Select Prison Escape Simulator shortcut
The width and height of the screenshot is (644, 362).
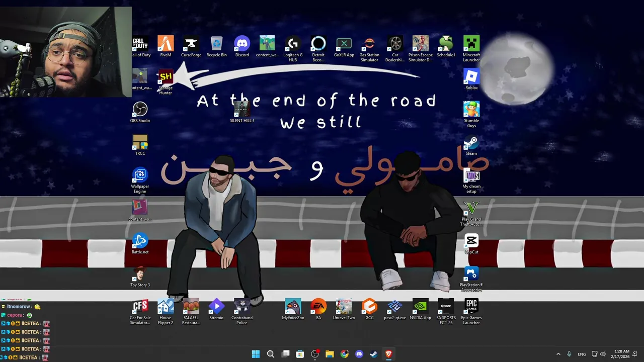tap(421, 49)
